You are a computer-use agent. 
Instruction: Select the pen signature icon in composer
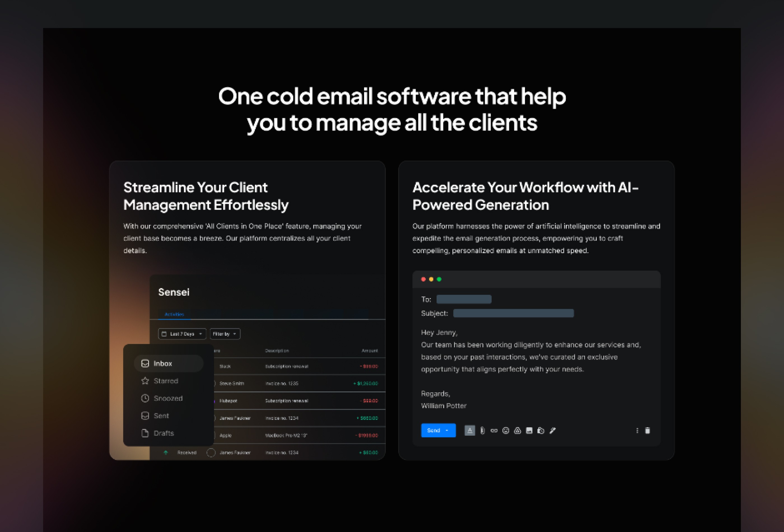click(x=552, y=430)
